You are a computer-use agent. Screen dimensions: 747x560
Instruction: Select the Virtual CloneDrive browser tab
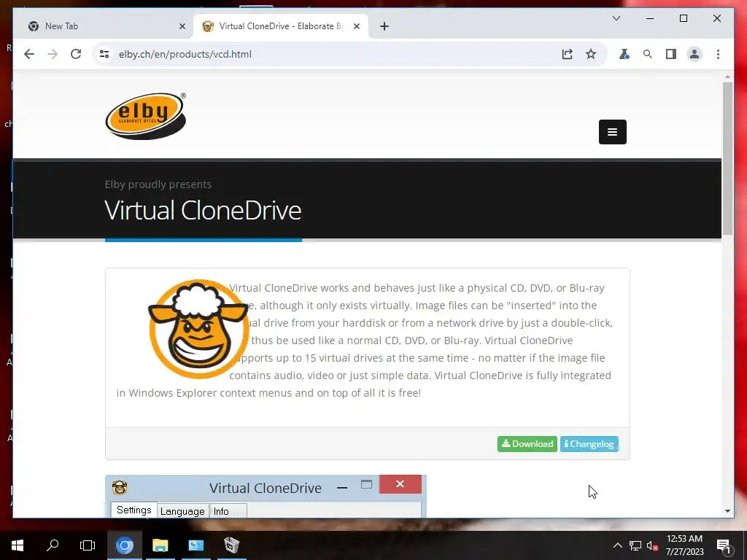(x=281, y=26)
